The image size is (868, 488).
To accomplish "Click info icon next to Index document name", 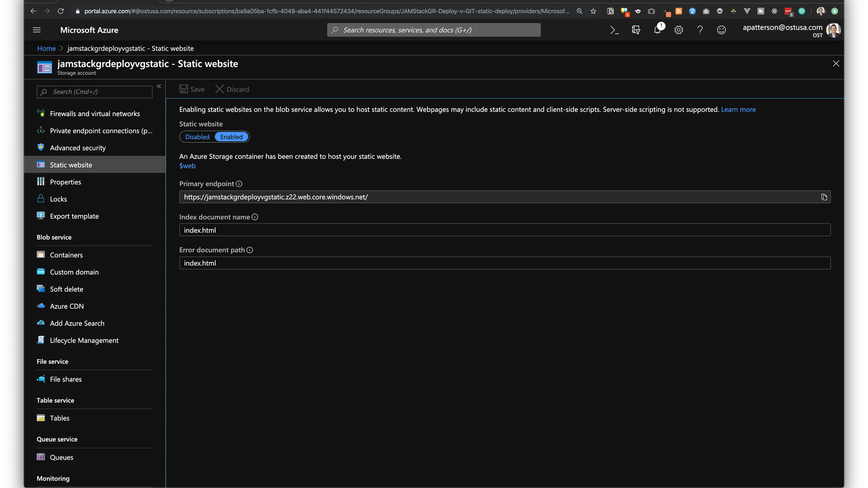I will pos(255,217).
